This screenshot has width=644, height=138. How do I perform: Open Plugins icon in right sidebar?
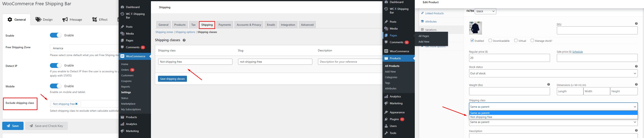tap(386, 119)
